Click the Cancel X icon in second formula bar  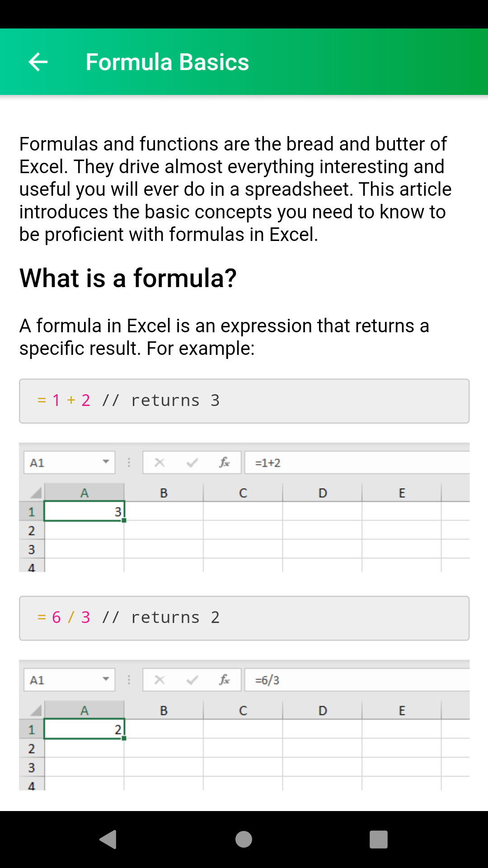(x=159, y=679)
